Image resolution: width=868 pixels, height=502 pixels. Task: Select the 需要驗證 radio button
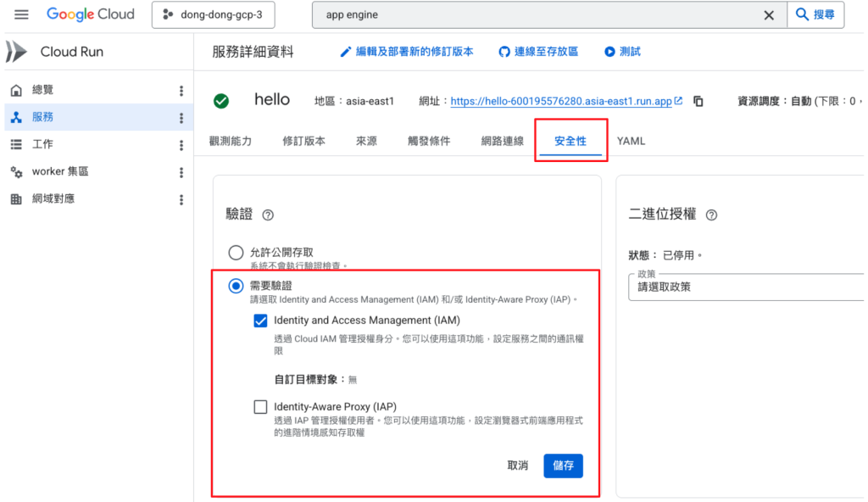click(236, 286)
